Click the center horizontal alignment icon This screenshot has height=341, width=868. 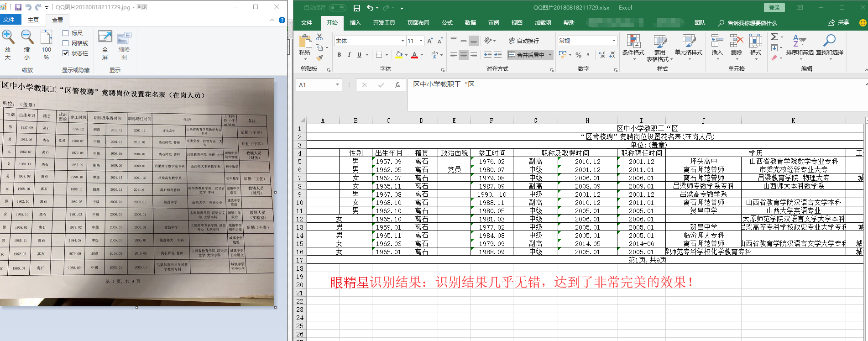click(x=464, y=55)
